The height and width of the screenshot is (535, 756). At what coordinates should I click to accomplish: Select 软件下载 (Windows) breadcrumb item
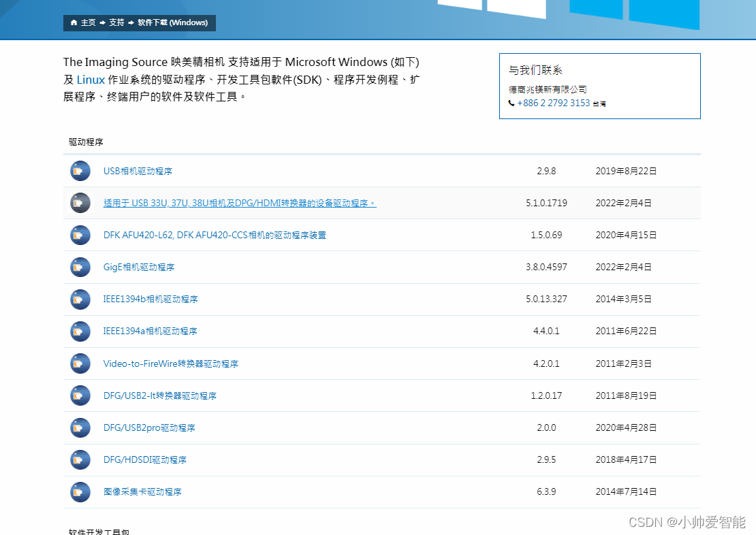pyautogui.click(x=172, y=22)
